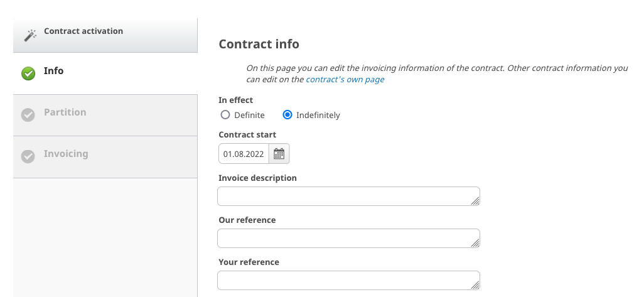Open the Contract start calendar picker
The image size is (644, 297).
[279, 154]
